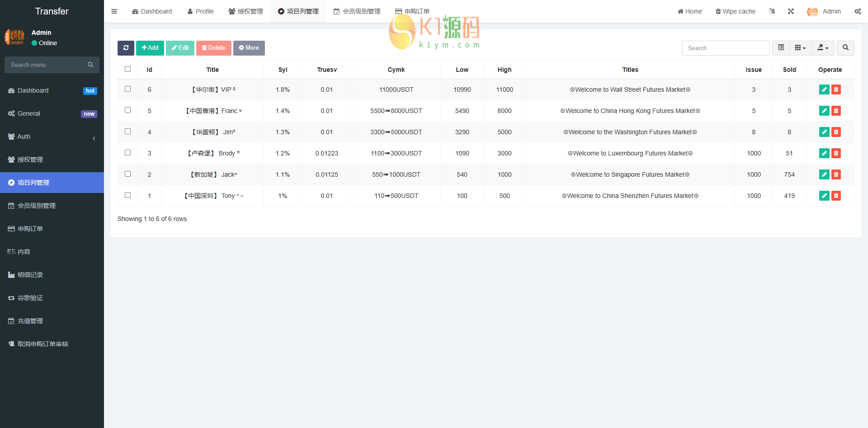The height and width of the screenshot is (428, 868).
Task: Click Wipe cache in top bar
Action: tap(735, 11)
